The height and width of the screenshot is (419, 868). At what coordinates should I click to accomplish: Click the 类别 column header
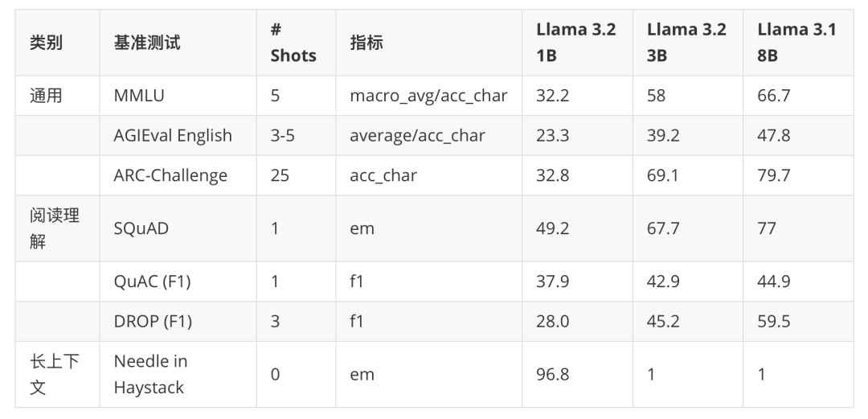tap(46, 43)
